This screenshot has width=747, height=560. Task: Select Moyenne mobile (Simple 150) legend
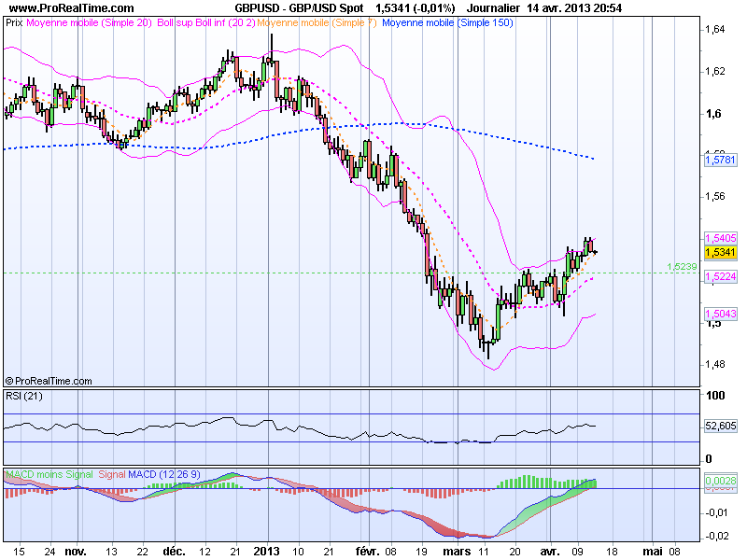(447, 22)
